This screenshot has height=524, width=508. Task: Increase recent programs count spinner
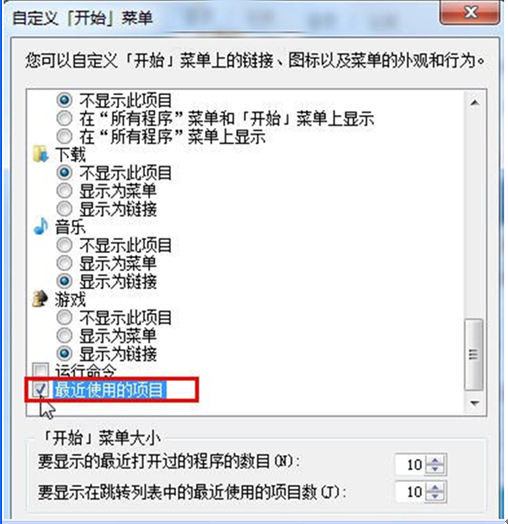point(435,460)
